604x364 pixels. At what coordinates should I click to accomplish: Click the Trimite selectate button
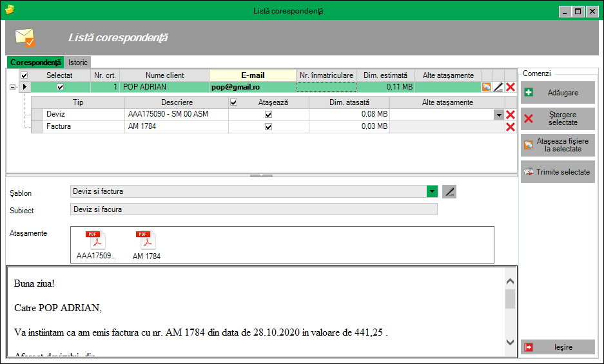tap(558, 172)
